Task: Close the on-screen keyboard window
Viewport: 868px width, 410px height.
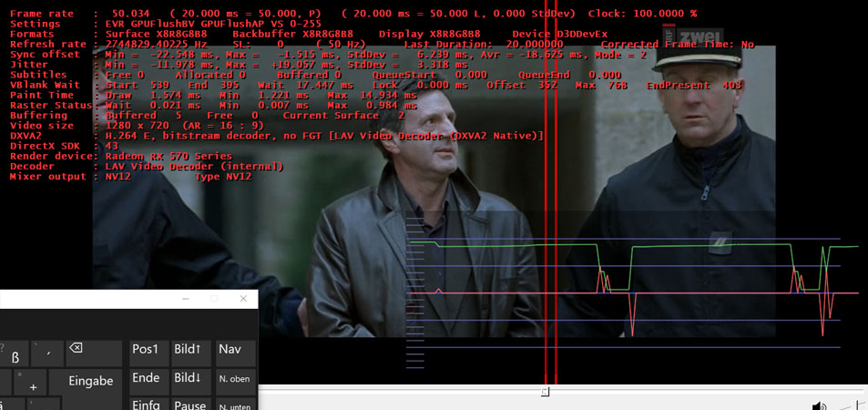Action: [243, 299]
